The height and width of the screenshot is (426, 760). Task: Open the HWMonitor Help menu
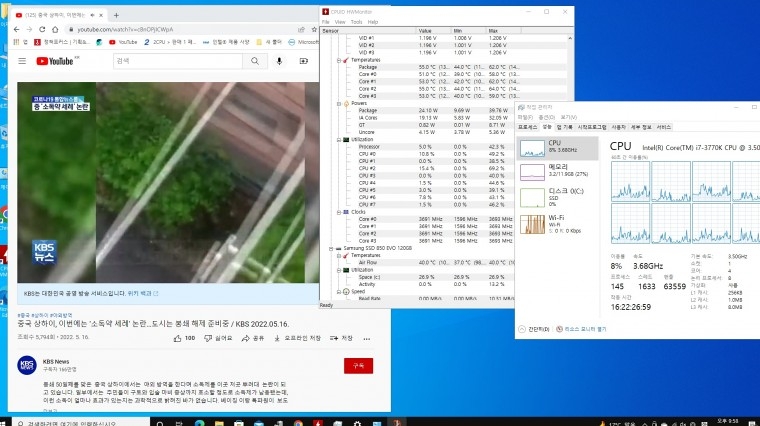click(x=373, y=22)
